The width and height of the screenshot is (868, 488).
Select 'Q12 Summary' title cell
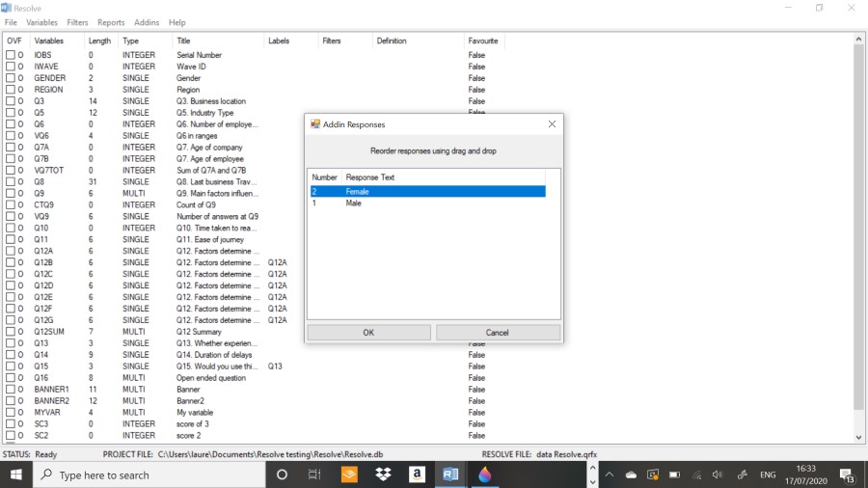199,332
